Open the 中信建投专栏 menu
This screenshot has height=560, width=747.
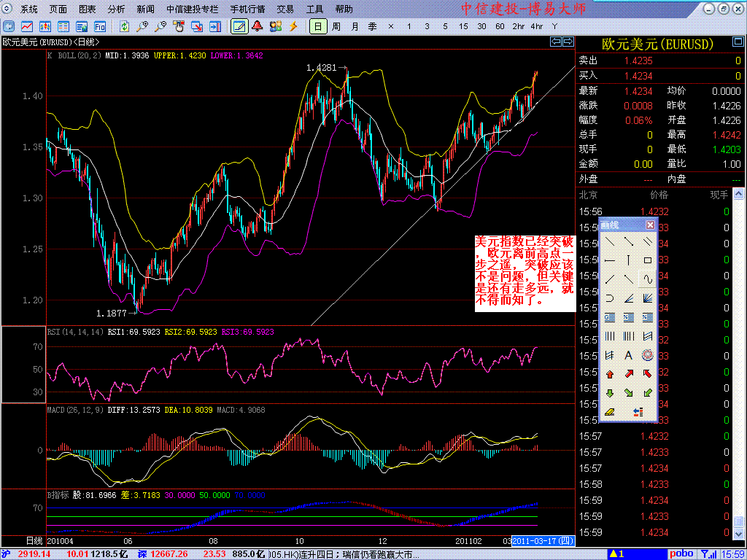(192, 9)
